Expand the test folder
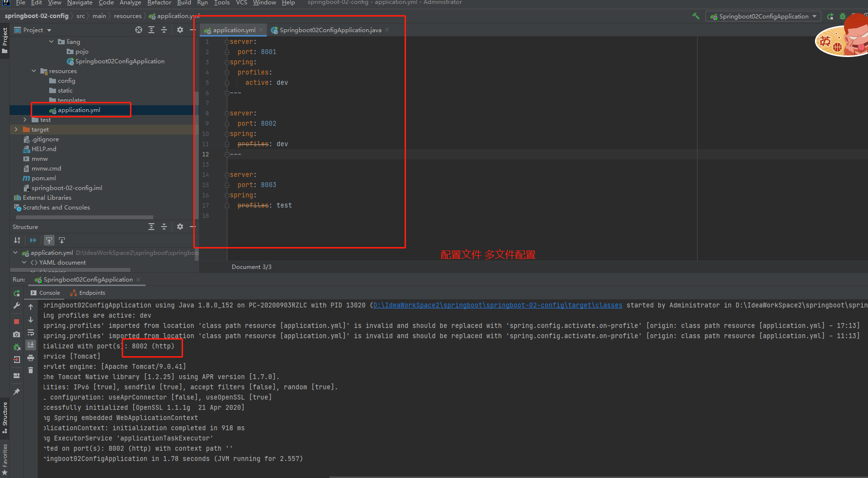This screenshot has width=868, height=478. (x=25, y=120)
